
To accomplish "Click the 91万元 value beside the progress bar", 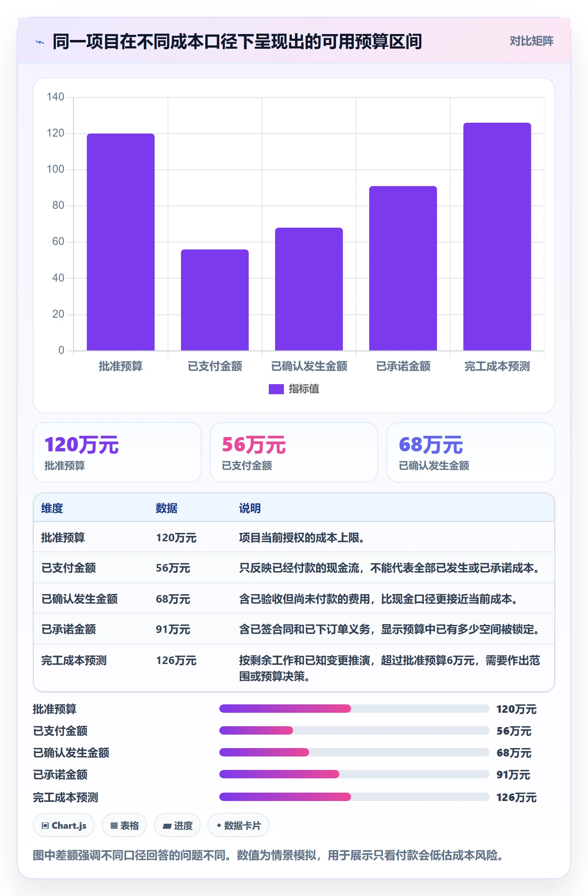I will tap(513, 775).
